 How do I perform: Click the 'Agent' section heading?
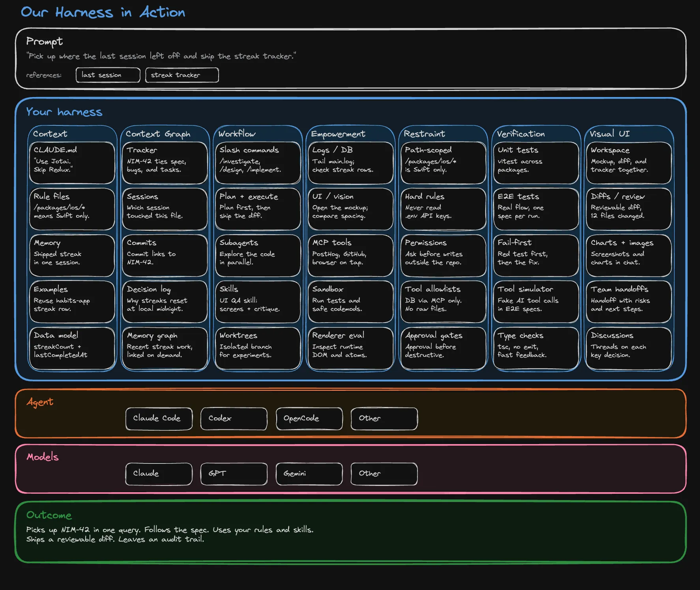point(39,402)
